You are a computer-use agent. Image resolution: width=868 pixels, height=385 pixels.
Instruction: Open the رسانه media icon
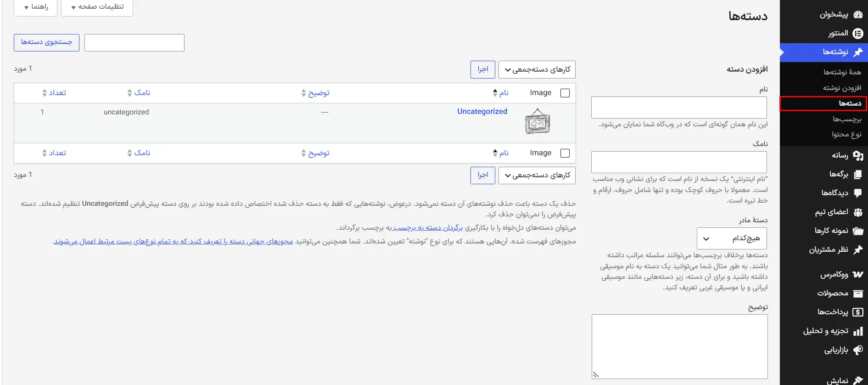tap(858, 156)
